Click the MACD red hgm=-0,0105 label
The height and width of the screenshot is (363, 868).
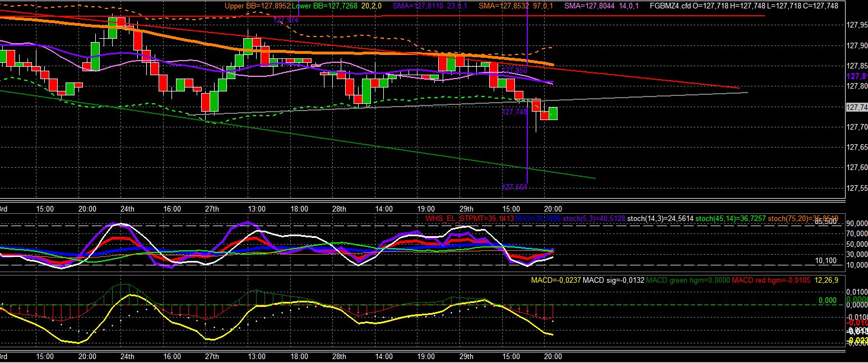tap(772, 279)
